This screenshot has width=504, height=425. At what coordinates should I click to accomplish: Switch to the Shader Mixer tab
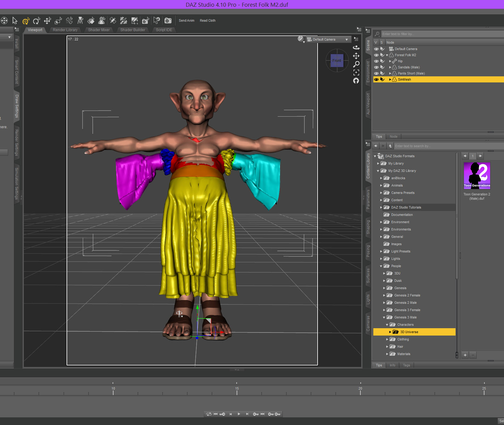pyautogui.click(x=99, y=30)
